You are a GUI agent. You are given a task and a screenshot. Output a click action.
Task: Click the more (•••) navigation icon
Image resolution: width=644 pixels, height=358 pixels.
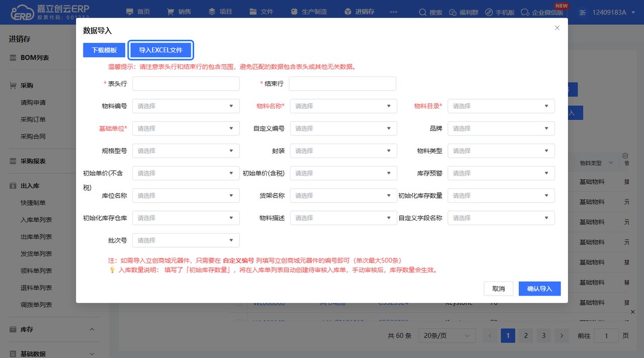[x=393, y=12]
